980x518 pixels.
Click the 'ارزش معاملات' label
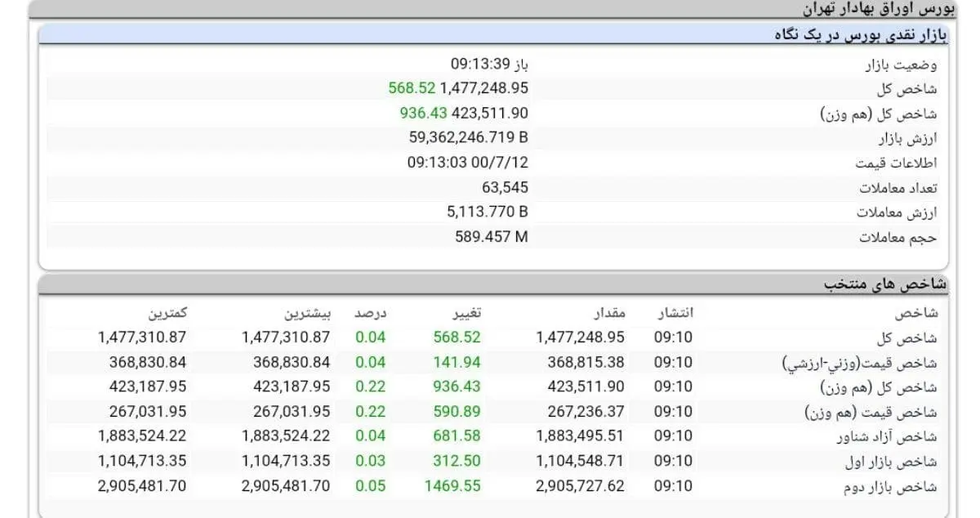tap(898, 212)
